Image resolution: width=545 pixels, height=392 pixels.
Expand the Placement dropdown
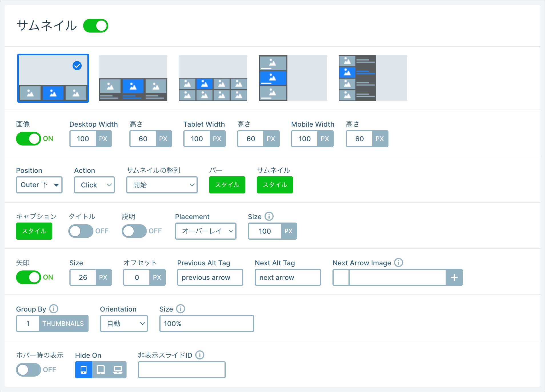[x=206, y=231]
